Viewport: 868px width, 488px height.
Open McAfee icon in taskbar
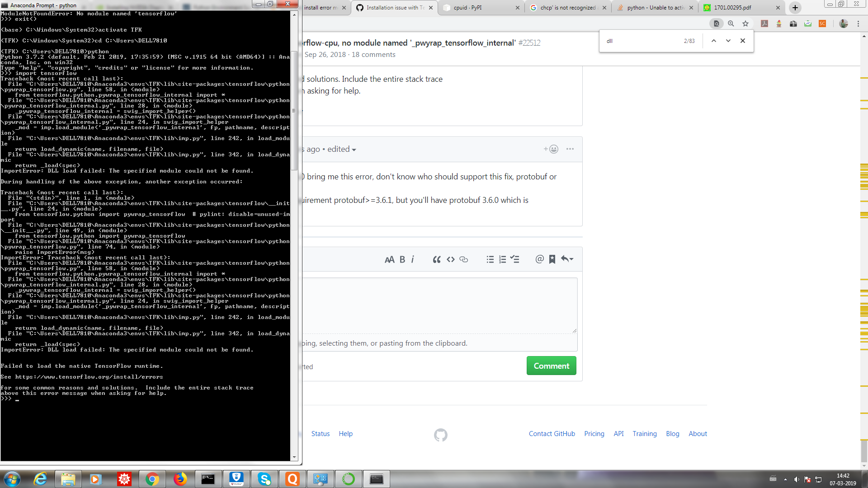tap(236, 479)
